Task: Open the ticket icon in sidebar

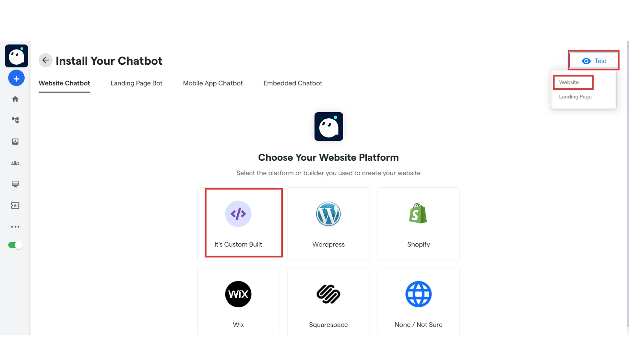Action: pyautogui.click(x=15, y=206)
